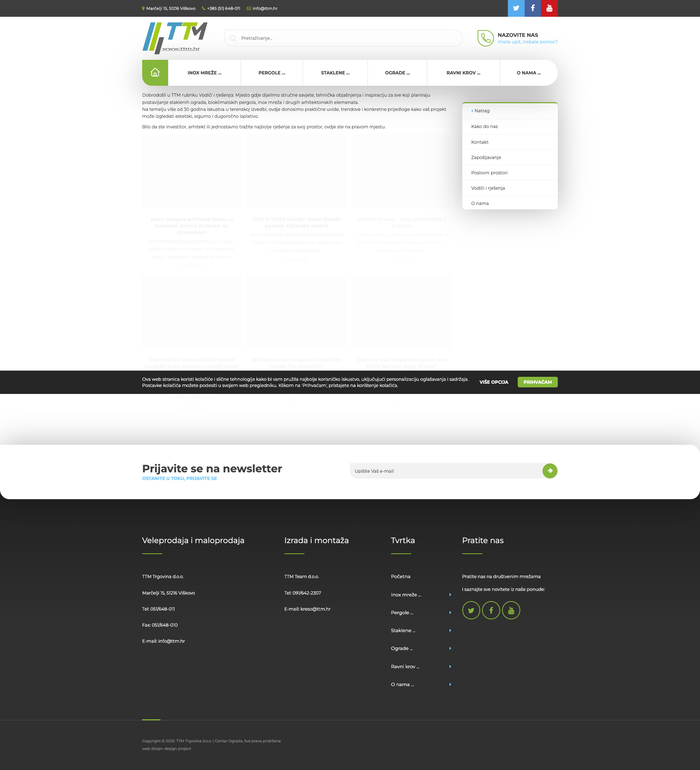
Task: Open the RAVNI KROV navigation menu
Action: pos(463,73)
